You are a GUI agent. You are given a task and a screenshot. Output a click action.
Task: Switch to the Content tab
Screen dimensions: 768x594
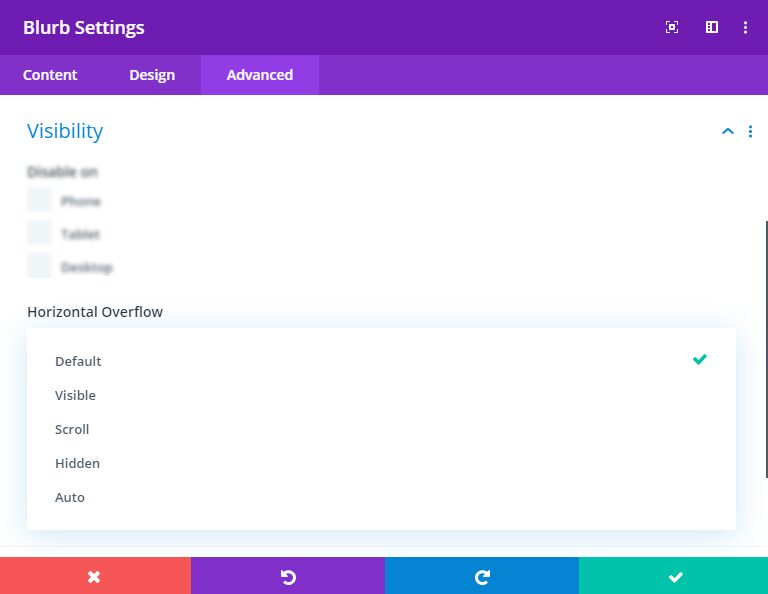50,75
